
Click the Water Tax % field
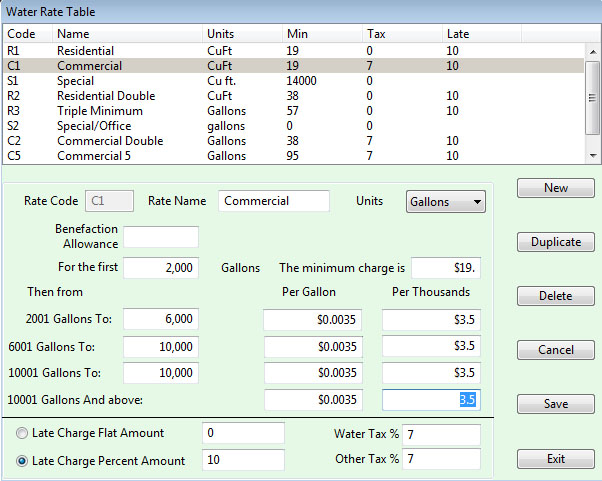click(x=442, y=435)
